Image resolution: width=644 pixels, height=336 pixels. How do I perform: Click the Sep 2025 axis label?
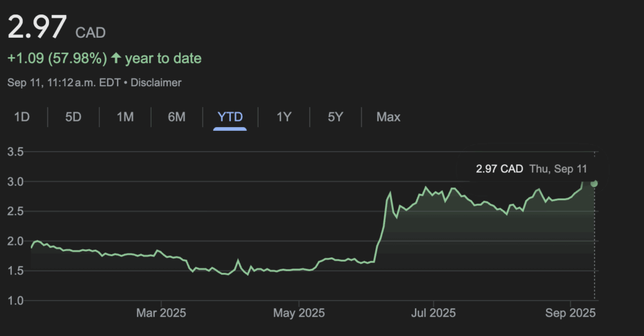570,313
